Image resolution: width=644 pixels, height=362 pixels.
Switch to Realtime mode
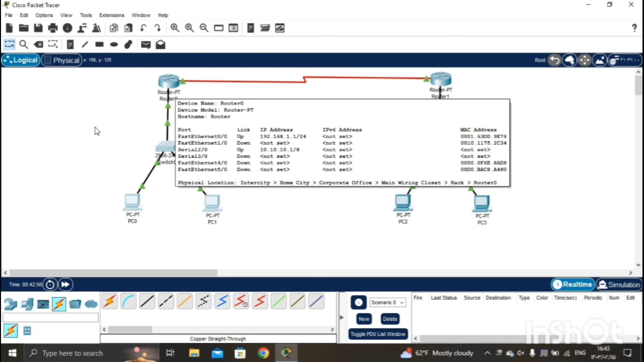point(573,285)
